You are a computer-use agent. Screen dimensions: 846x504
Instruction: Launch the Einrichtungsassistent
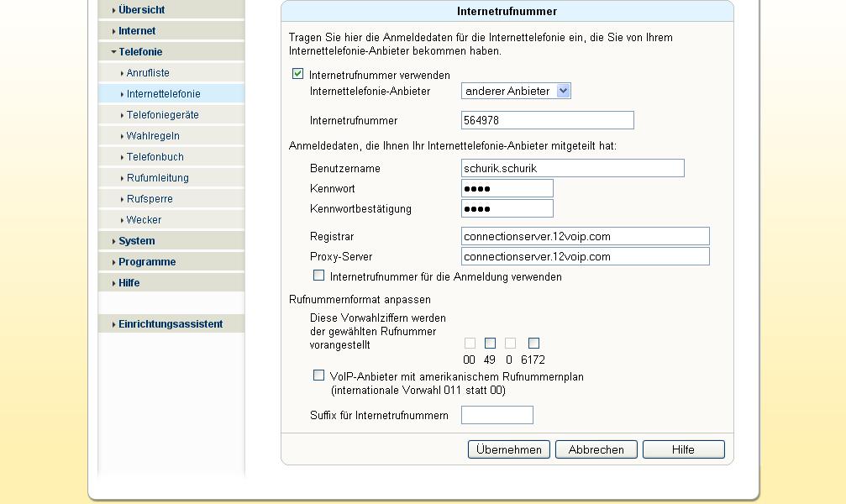click(x=171, y=324)
